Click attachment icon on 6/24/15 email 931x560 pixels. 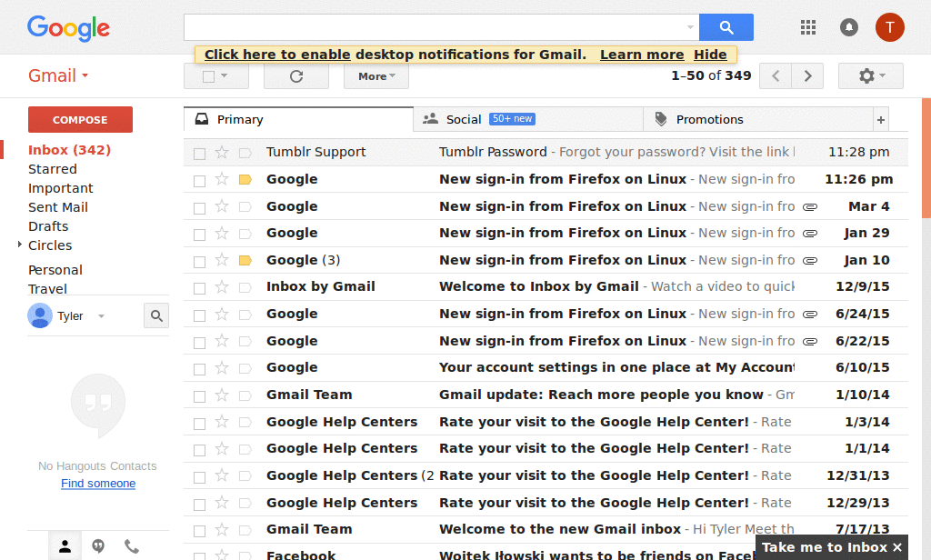[x=810, y=315]
